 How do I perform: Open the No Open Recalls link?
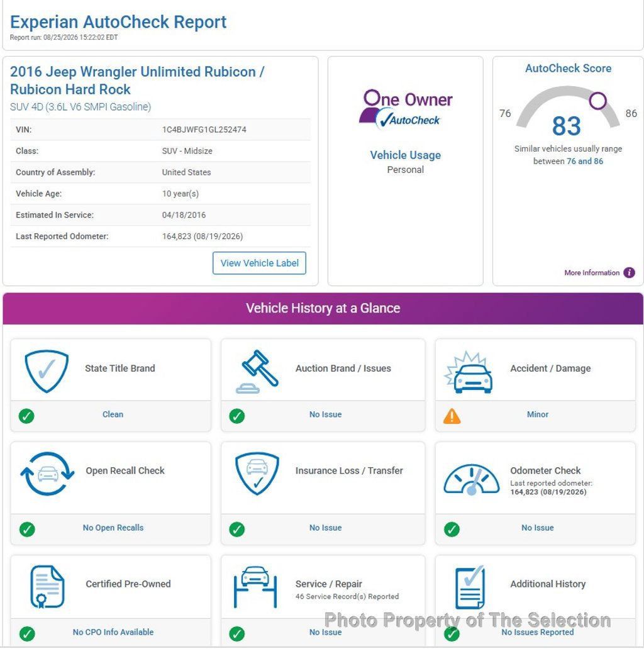coord(113,528)
